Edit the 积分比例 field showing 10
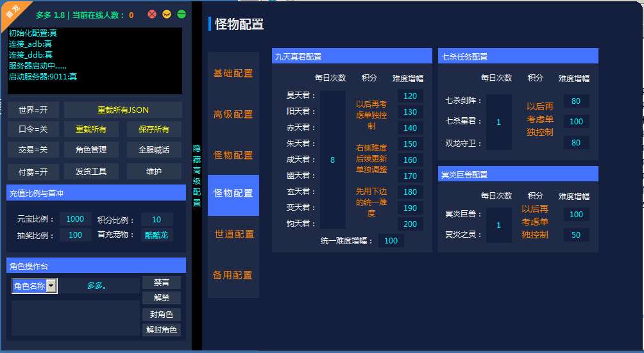The height and width of the screenshot is (353, 644). coord(157,219)
